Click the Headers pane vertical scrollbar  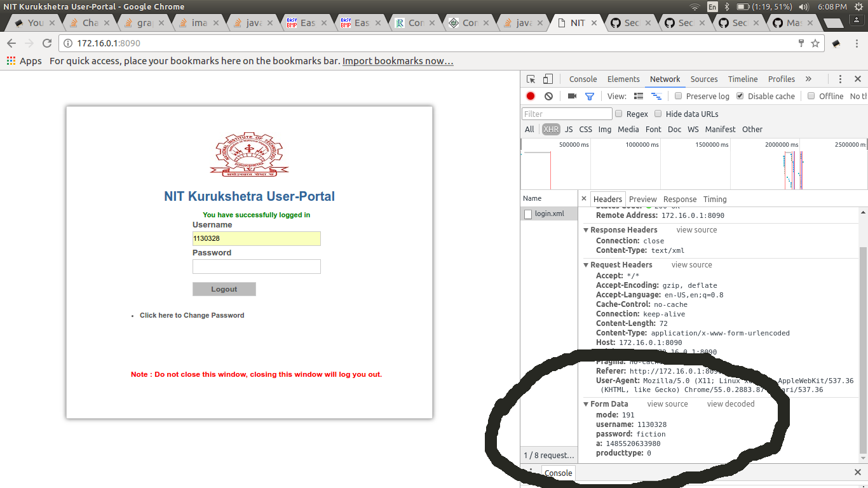click(863, 349)
